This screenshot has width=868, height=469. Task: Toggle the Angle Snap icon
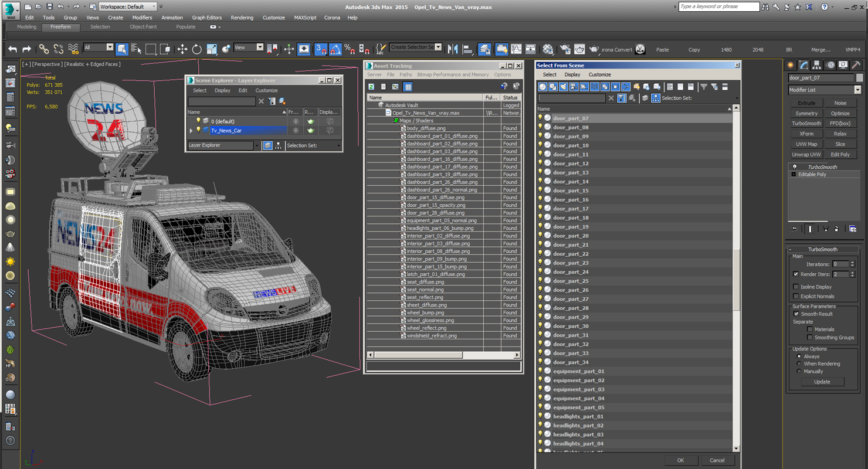pyautogui.click(x=335, y=49)
